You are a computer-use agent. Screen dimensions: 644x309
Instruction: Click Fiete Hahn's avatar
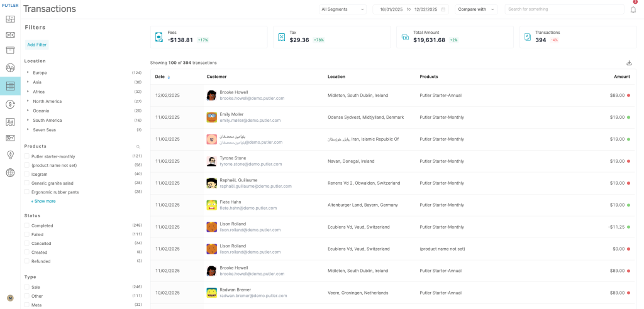point(211,205)
